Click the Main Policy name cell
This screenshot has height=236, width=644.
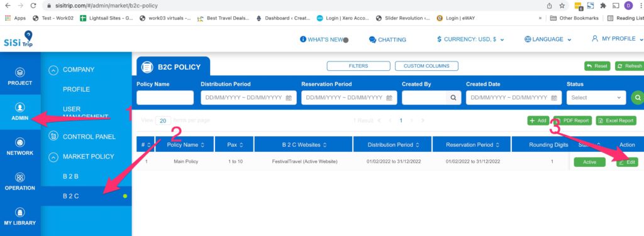tap(186, 161)
